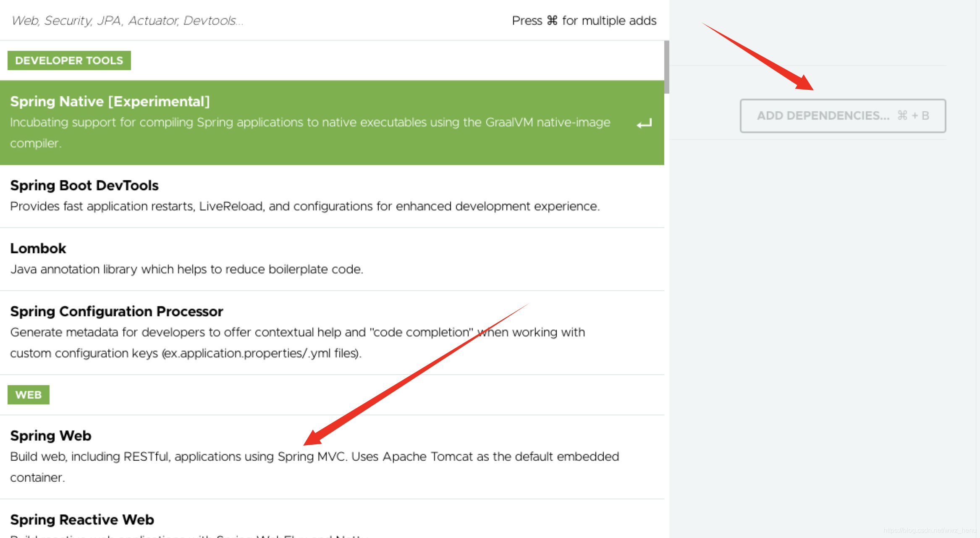Select the Spring Native [Experimental] dependency
This screenshot has height=538, width=980.
coord(110,101)
